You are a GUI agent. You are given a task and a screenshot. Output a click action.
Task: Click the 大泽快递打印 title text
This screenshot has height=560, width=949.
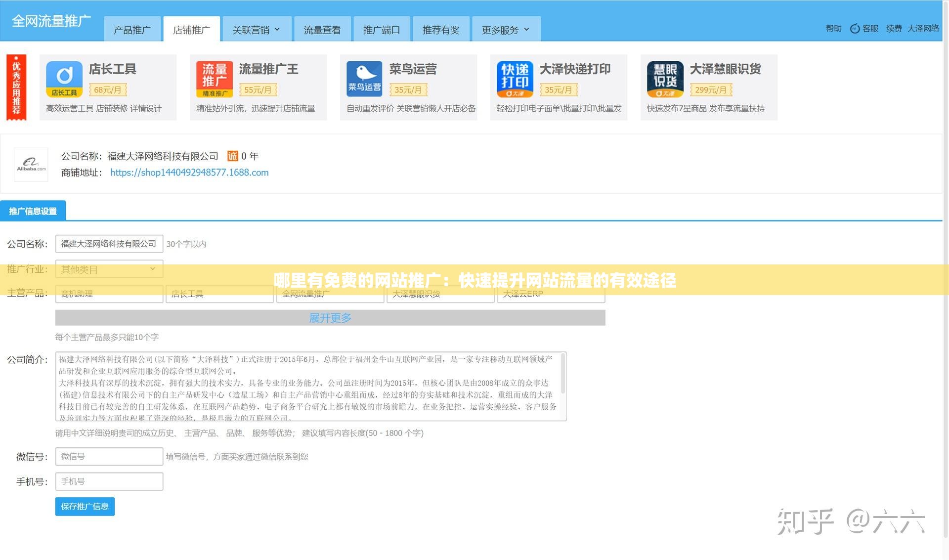tap(575, 69)
